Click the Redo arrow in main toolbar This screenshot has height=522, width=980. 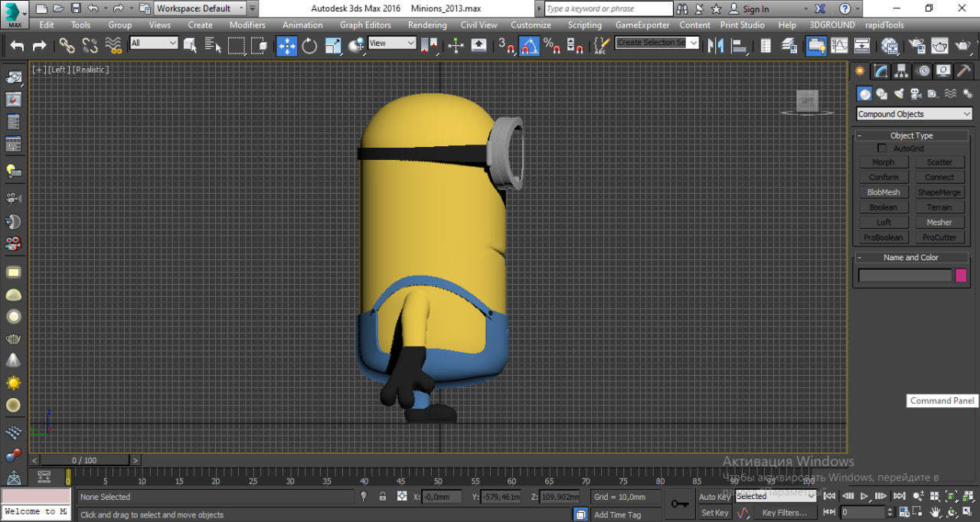point(39,46)
